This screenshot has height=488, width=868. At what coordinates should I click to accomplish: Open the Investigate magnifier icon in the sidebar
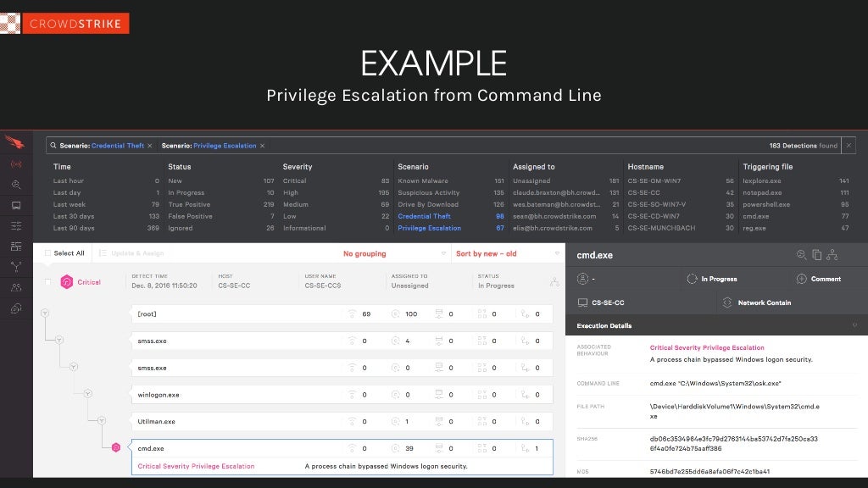coord(16,185)
